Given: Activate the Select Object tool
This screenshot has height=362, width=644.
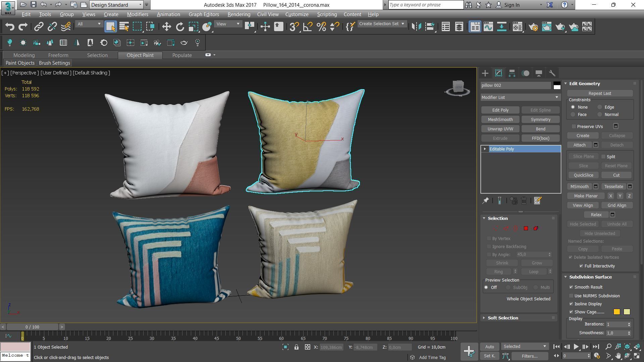Looking at the screenshot, I should click(111, 27).
